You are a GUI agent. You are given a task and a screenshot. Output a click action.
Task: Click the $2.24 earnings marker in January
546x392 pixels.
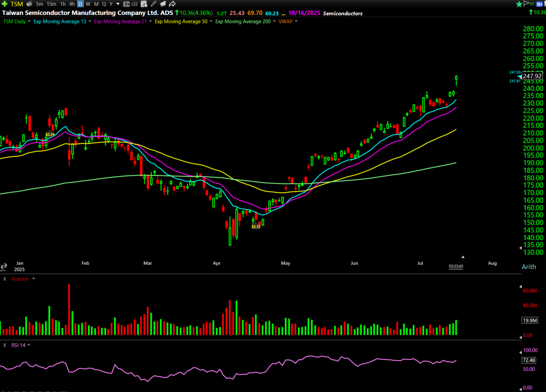point(50,134)
